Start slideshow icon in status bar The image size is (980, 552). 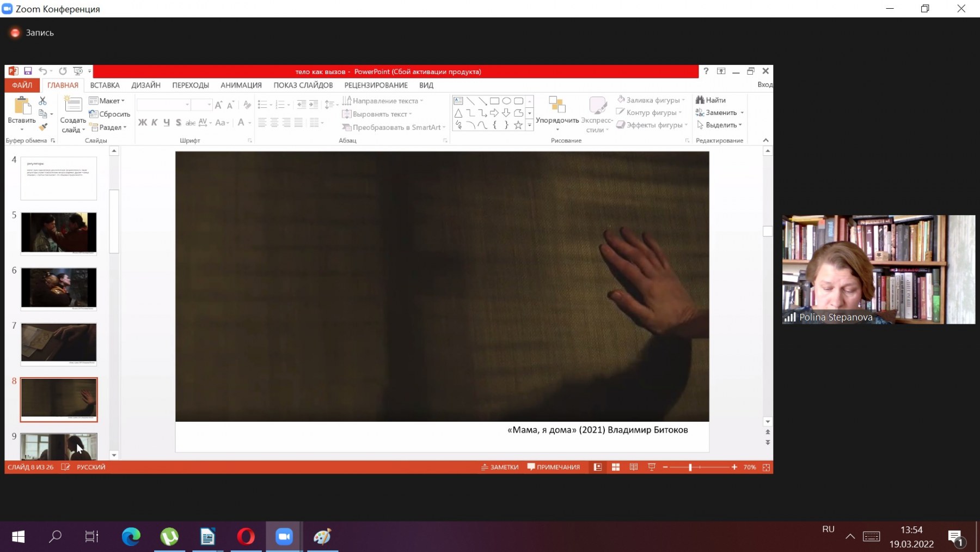652,467
